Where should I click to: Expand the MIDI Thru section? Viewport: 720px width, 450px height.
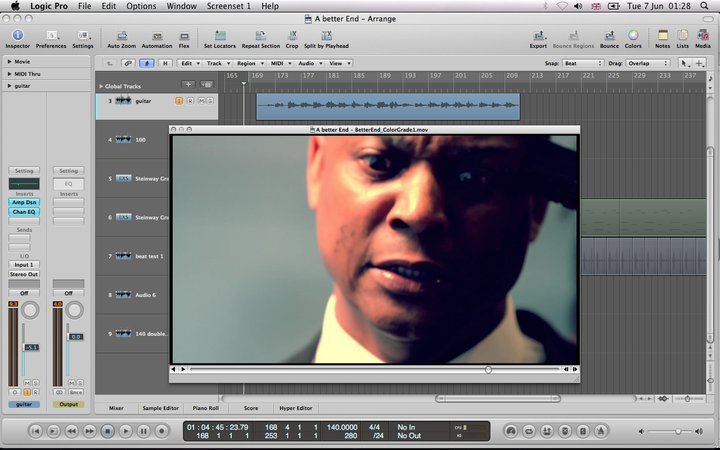coord(9,74)
